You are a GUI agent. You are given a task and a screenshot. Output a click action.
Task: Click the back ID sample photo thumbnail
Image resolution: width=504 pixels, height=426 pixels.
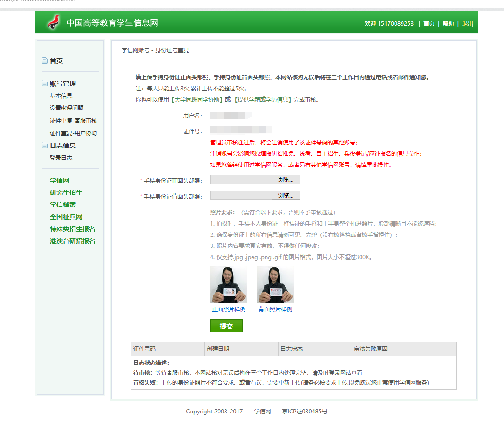pyautogui.click(x=275, y=284)
